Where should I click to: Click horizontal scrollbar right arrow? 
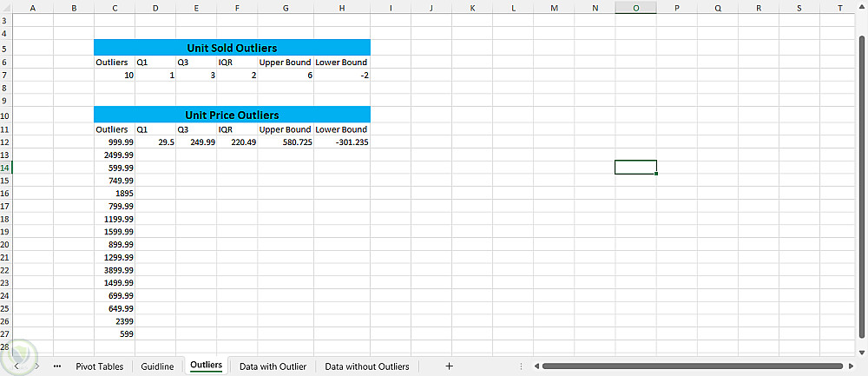click(x=851, y=366)
